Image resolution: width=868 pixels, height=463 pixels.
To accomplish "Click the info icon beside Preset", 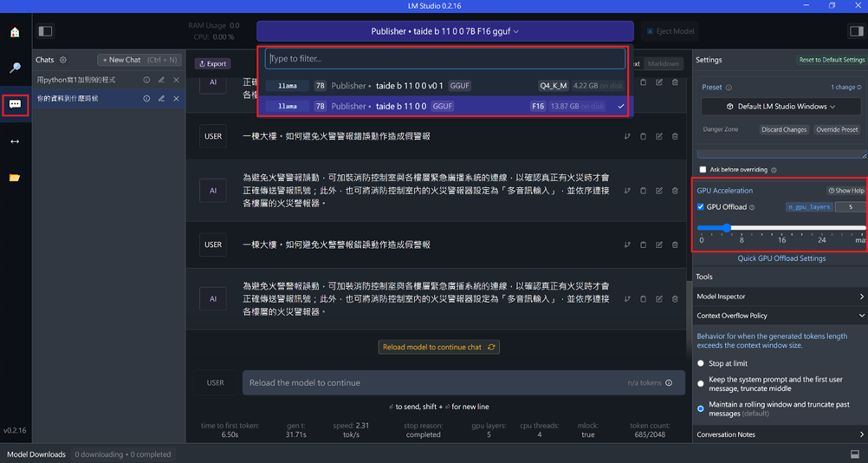I will point(729,88).
